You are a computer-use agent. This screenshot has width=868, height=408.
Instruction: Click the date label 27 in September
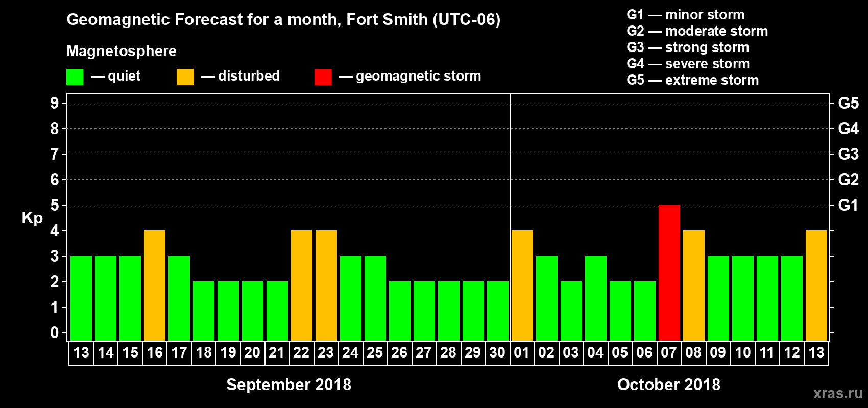424,352
